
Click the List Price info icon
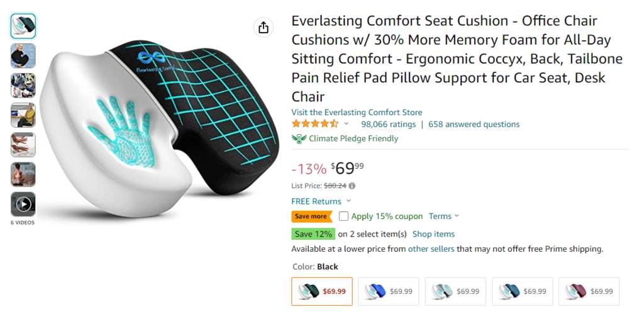click(x=352, y=186)
